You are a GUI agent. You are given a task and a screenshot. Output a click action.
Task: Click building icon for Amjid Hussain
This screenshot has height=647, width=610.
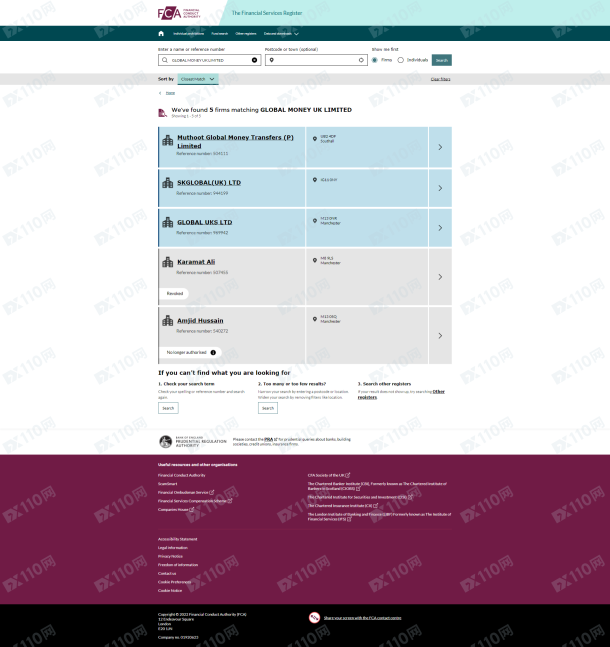tap(168, 321)
